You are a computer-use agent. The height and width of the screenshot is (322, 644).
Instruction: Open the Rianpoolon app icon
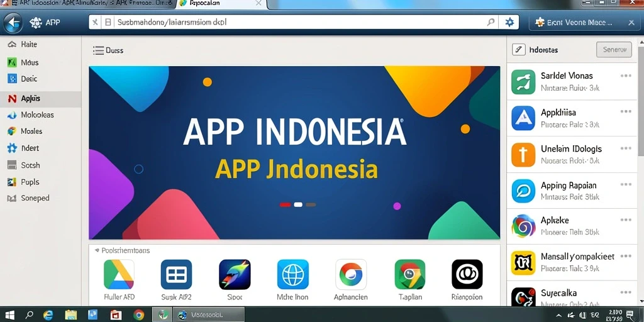[467, 274]
